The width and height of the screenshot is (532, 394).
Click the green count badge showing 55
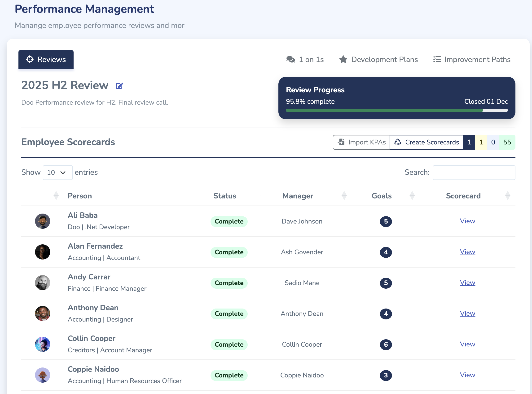click(507, 142)
